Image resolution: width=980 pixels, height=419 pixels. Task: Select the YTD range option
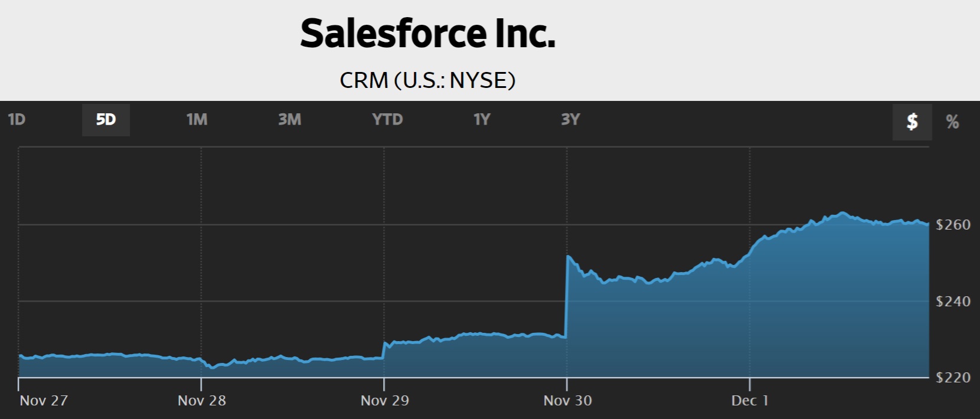point(387,120)
